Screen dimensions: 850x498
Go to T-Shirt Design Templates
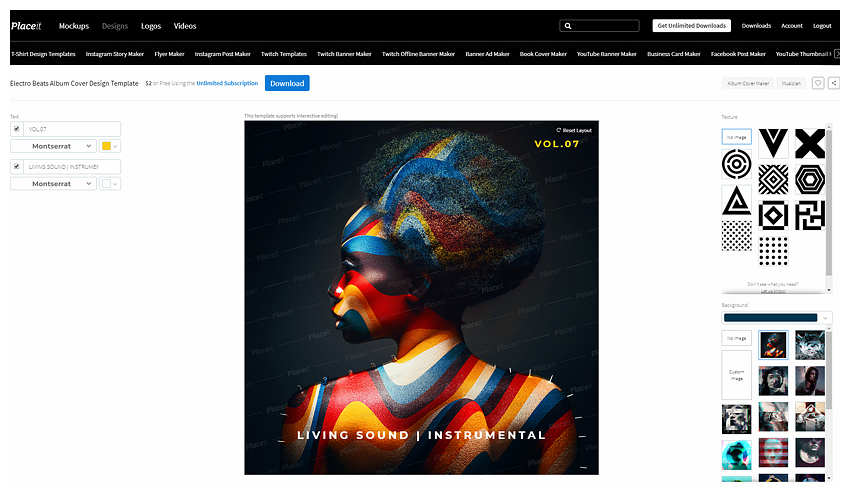click(x=43, y=54)
